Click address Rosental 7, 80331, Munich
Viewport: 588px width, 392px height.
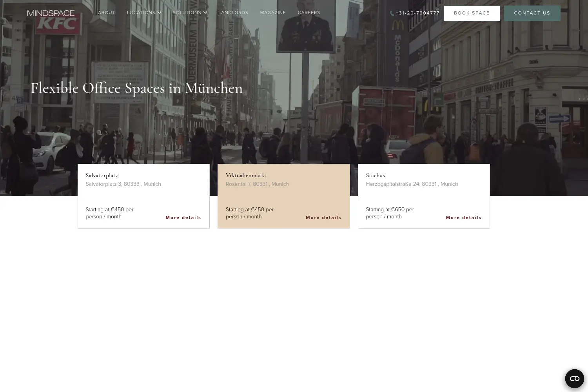(257, 184)
